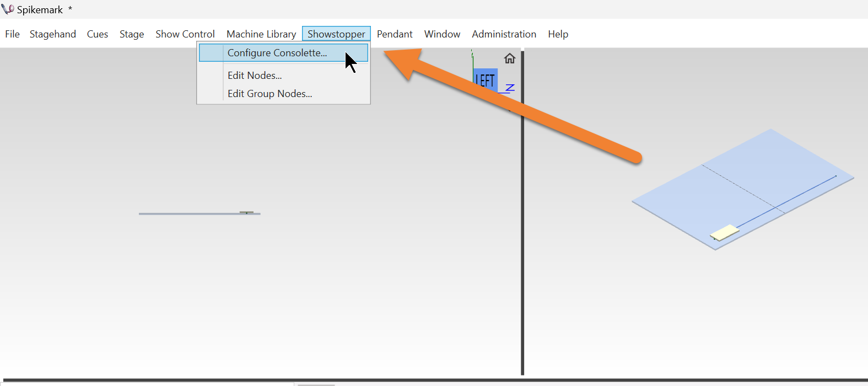Select the Edit Nodes... menu entry

[255, 76]
